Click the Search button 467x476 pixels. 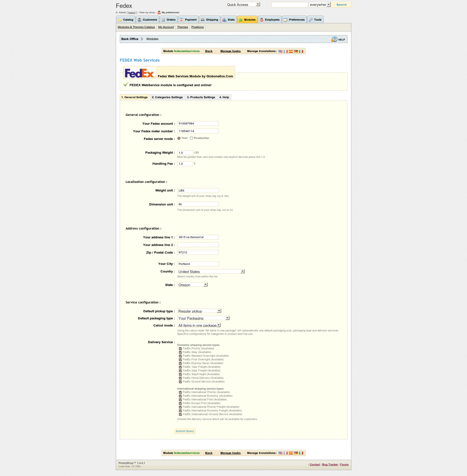341,5
